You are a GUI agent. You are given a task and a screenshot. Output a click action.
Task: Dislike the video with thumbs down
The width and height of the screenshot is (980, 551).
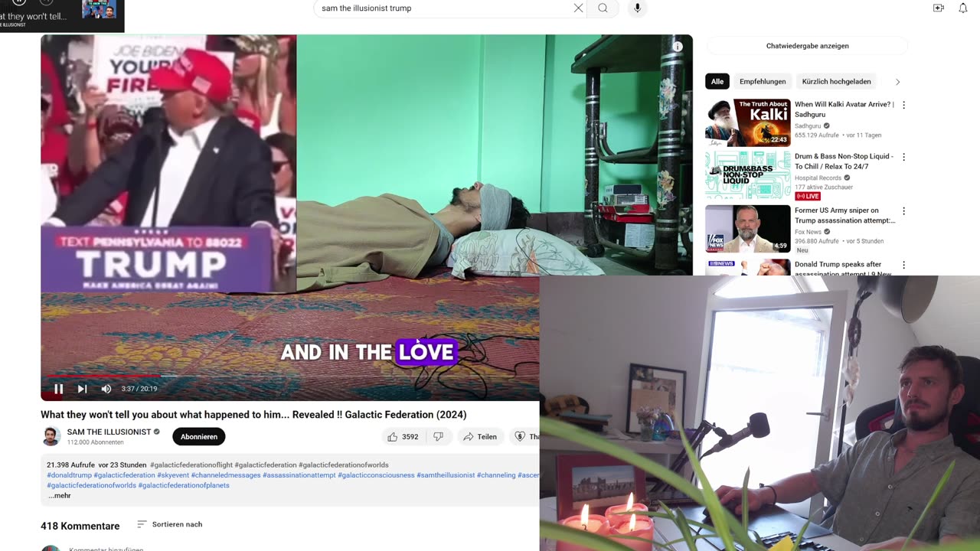point(439,437)
